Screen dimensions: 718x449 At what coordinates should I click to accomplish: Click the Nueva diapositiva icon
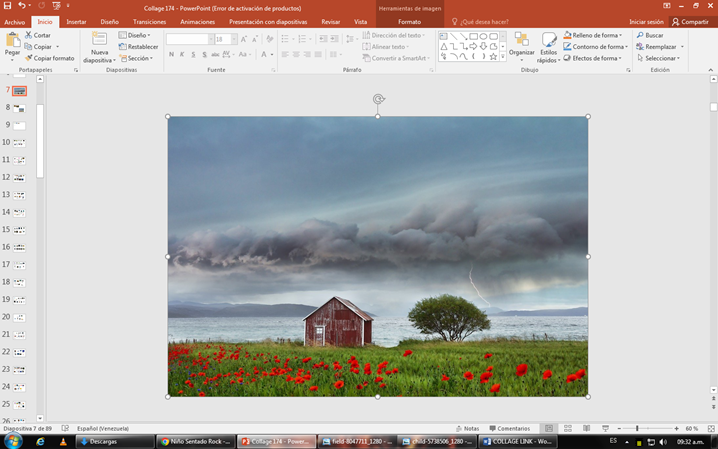99,39
